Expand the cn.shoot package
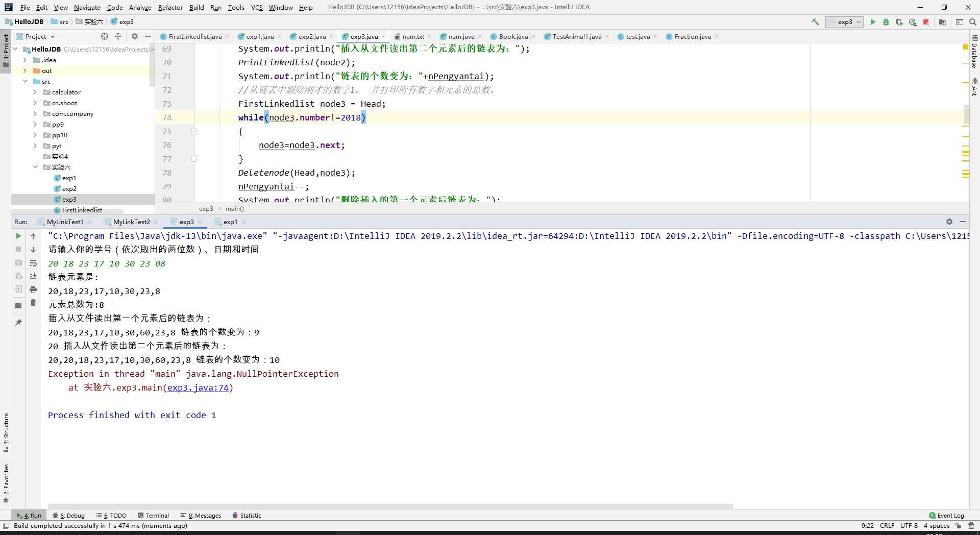This screenshot has width=980, height=535. (x=35, y=103)
